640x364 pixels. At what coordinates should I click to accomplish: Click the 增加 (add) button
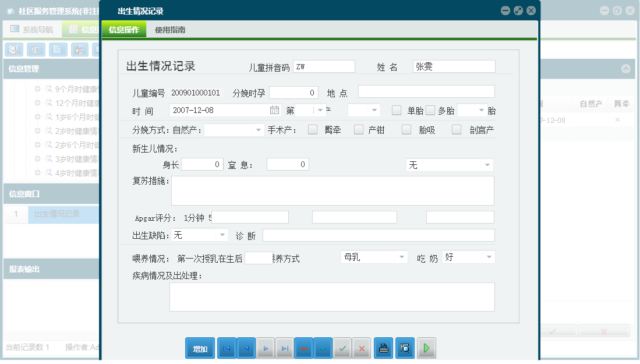pyautogui.click(x=200, y=348)
